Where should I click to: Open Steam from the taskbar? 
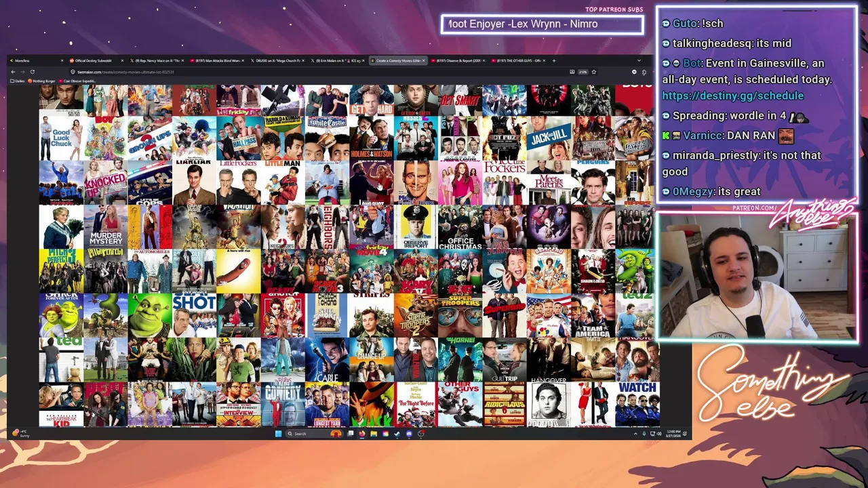tap(397, 434)
